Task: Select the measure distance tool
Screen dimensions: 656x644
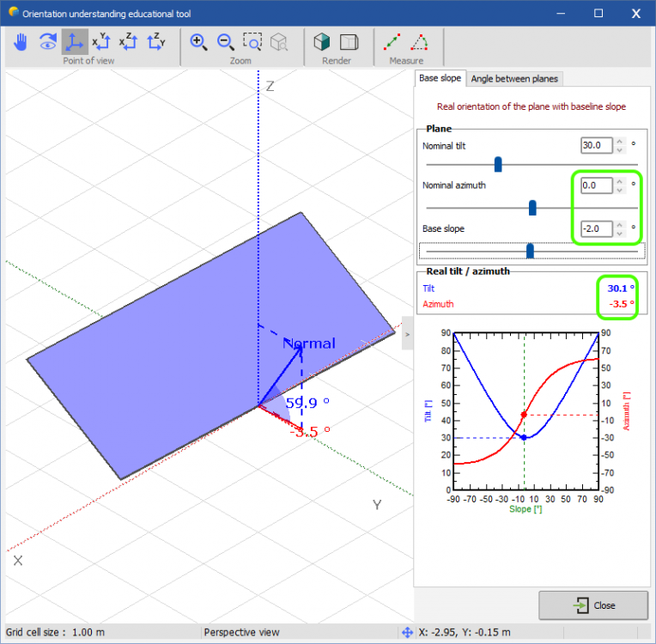Action: tap(392, 41)
